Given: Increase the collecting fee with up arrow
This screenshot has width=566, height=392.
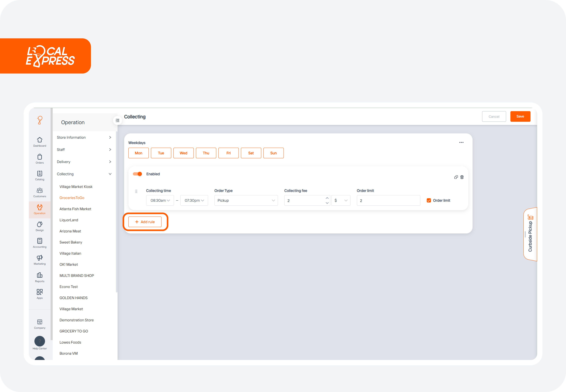Looking at the screenshot, I should tap(327, 198).
